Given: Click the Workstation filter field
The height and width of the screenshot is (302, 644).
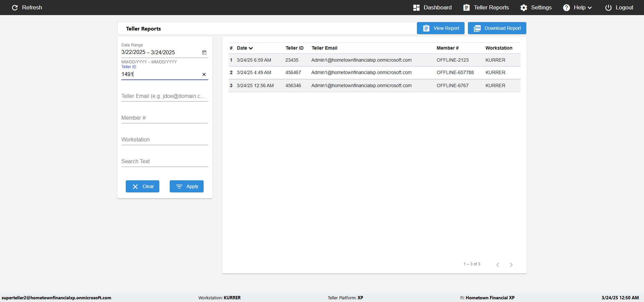Looking at the screenshot, I should click(165, 140).
